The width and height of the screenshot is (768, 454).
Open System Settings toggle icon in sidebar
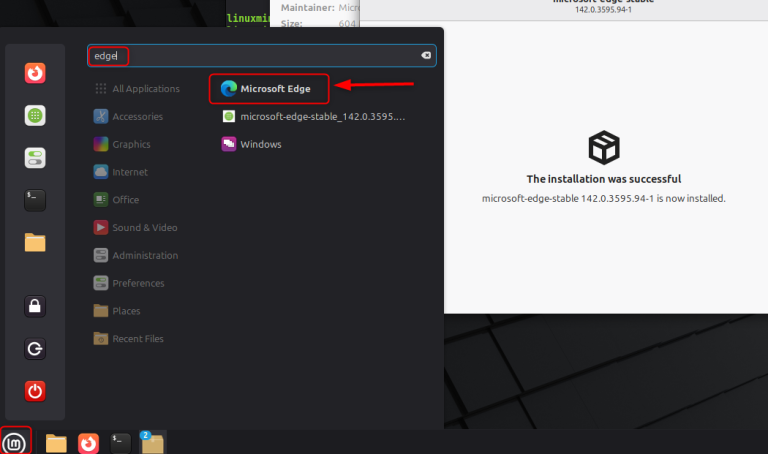[35, 158]
